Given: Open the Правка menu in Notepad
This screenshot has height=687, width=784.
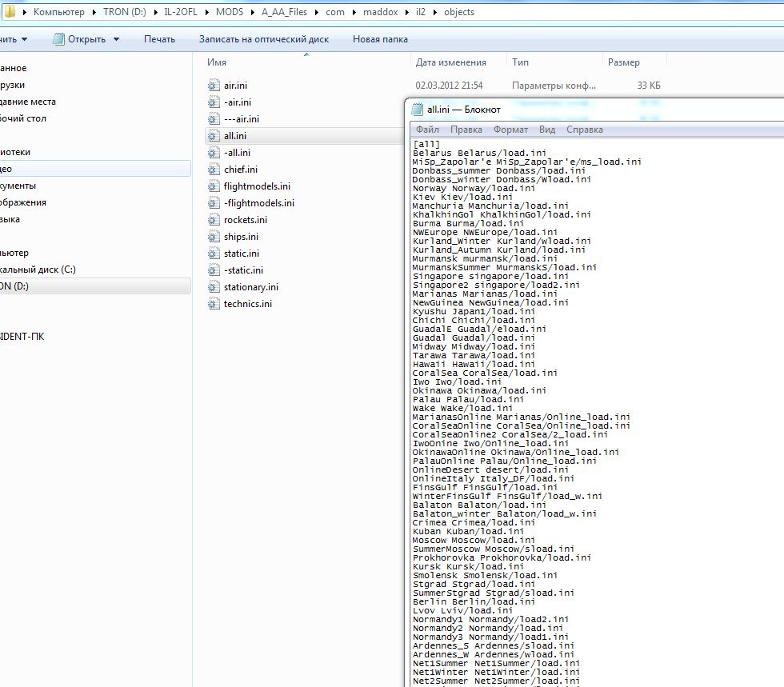Looking at the screenshot, I should 466,130.
